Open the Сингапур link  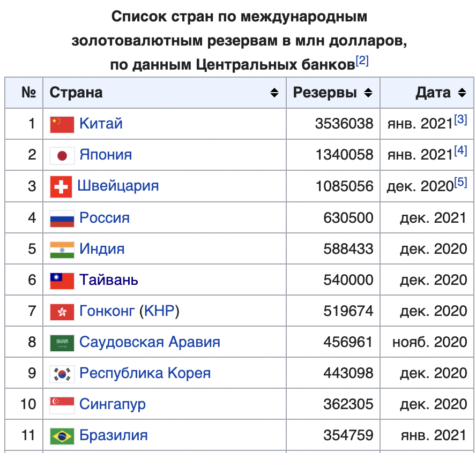113,404
